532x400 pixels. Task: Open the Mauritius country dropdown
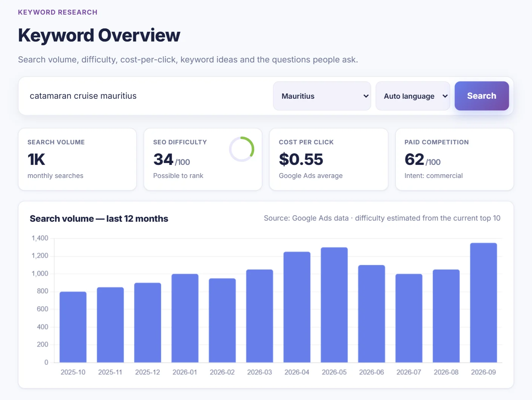tap(322, 96)
